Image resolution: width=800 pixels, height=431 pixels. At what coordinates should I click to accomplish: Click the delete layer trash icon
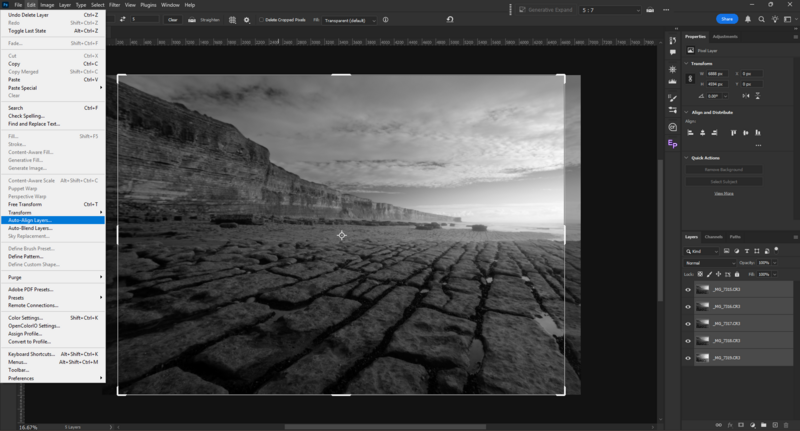tap(786, 425)
